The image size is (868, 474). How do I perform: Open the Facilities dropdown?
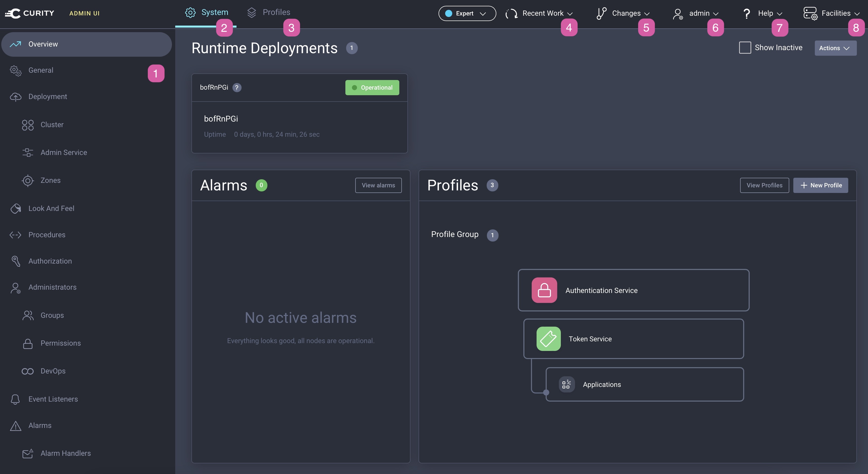pos(832,13)
